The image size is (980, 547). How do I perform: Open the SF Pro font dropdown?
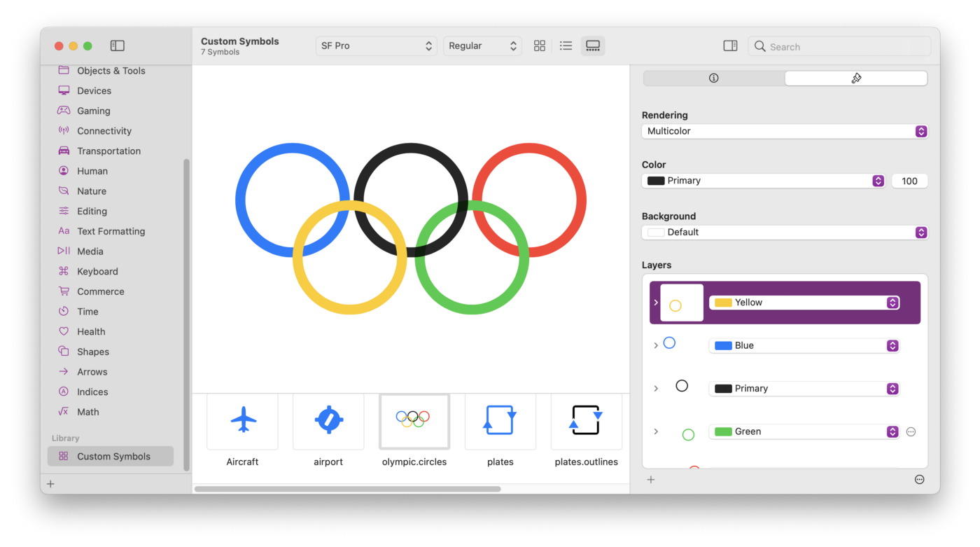point(377,46)
